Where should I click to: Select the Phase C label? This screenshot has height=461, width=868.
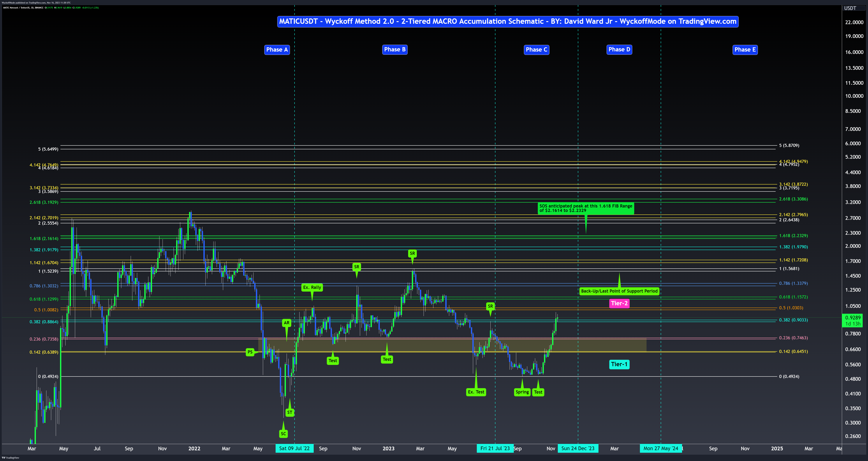tap(536, 50)
